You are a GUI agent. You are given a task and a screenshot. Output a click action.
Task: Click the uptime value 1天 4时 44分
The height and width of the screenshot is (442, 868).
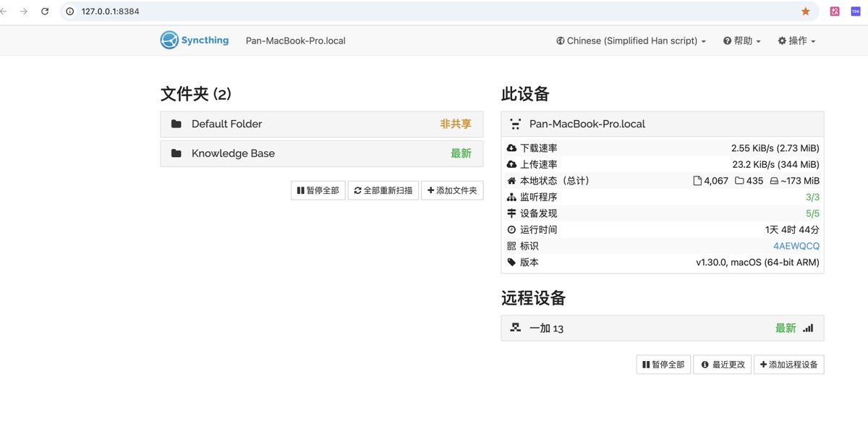pyautogui.click(x=792, y=229)
